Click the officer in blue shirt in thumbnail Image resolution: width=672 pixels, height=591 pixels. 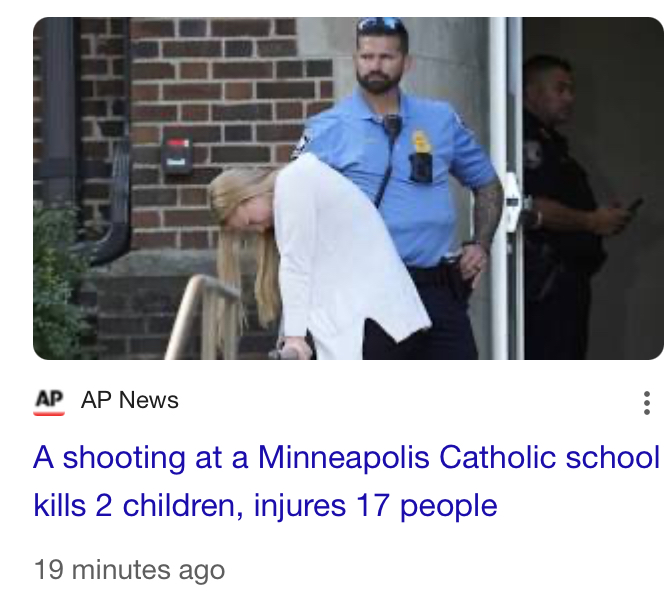(x=405, y=180)
